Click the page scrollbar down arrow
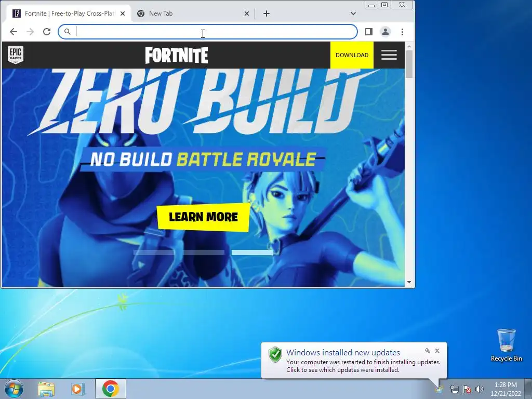 pyautogui.click(x=409, y=282)
